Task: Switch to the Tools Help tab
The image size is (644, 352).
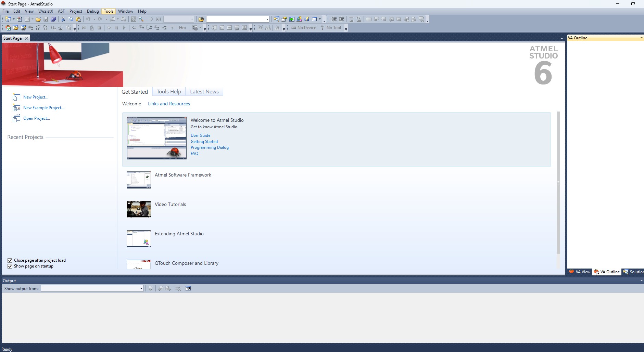Action: 169,92
